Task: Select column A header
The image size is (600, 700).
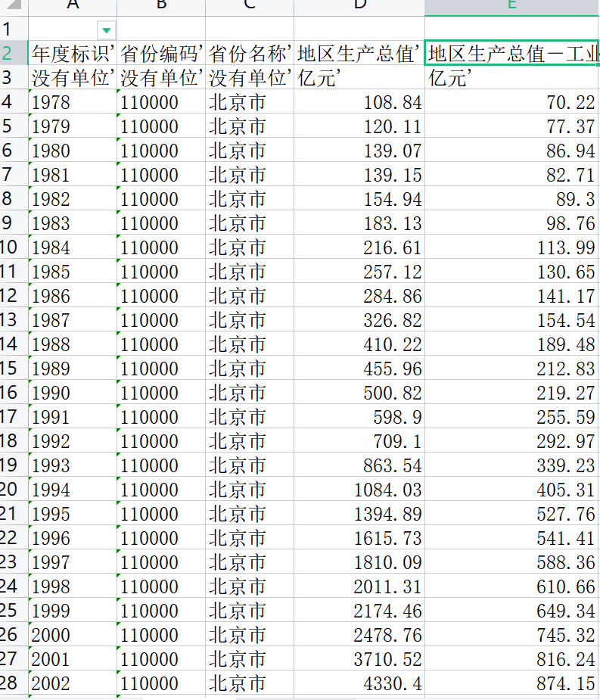Action: (x=73, y=5)
